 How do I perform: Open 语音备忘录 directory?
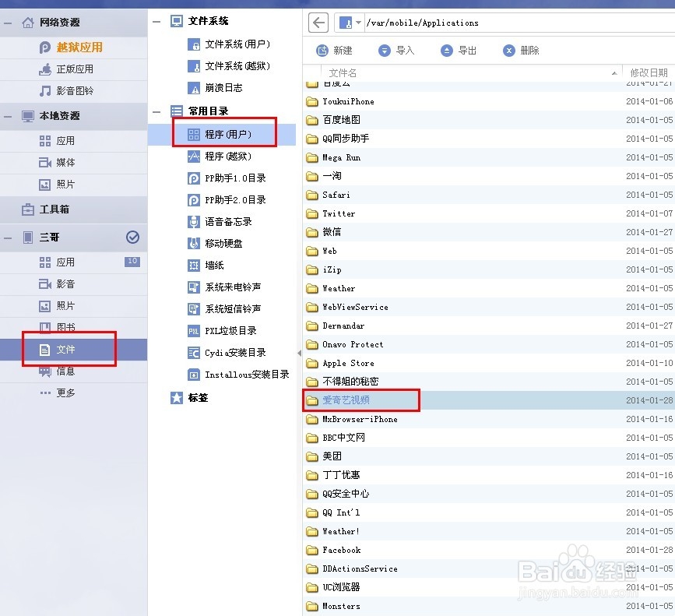click(220, 222)
